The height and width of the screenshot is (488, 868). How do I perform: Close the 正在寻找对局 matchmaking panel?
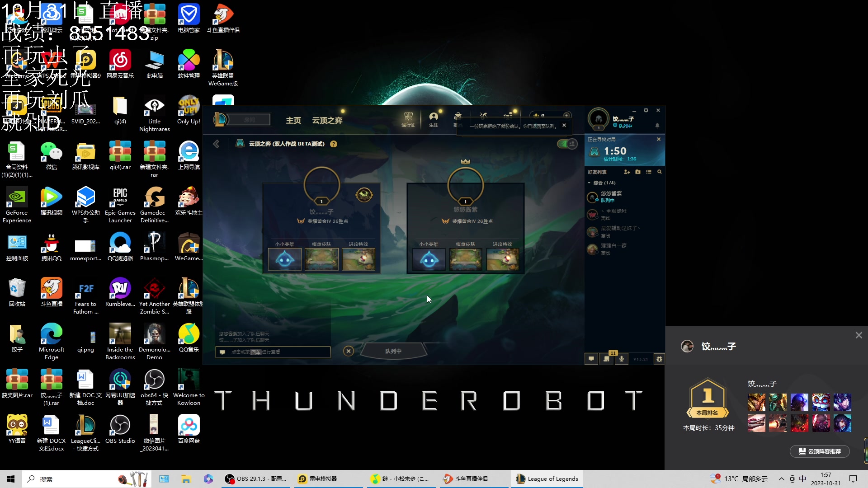658,139
